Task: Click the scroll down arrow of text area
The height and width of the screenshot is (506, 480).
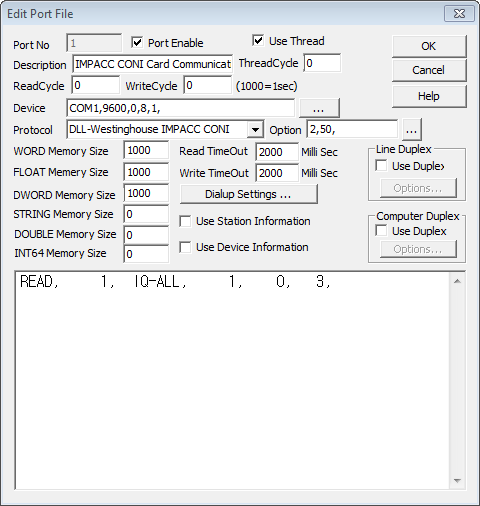Action: tap(457, 480)
